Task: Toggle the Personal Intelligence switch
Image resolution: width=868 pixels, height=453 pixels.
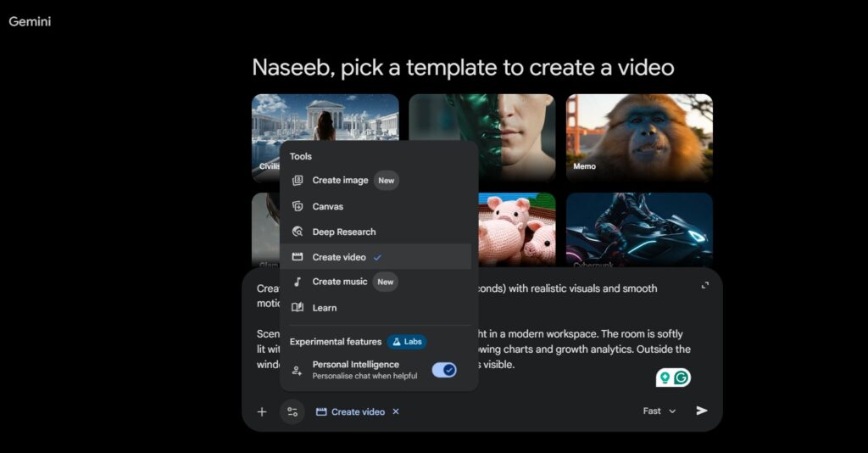Action: pyautogui.click(x=444, y=370)
